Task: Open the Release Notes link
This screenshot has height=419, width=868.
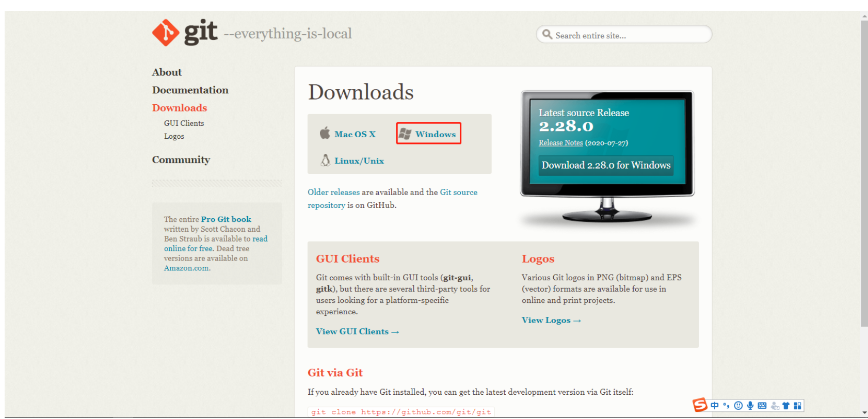Action: pyautogui.click(x=560, y=143)
